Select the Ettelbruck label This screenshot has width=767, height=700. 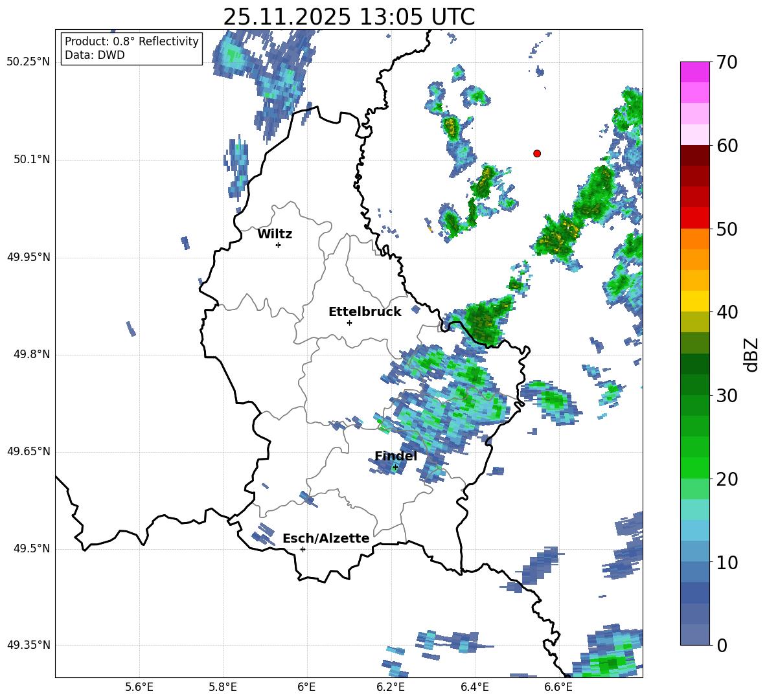click(x=365, y=312)
